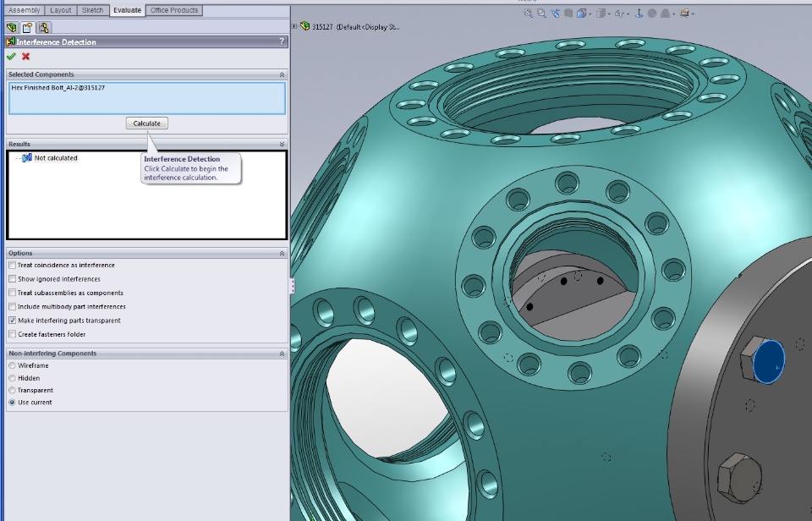
Task: Click the 315127 (Default<Display St... label
Action: pyautogui.click(x=356, y=27)
